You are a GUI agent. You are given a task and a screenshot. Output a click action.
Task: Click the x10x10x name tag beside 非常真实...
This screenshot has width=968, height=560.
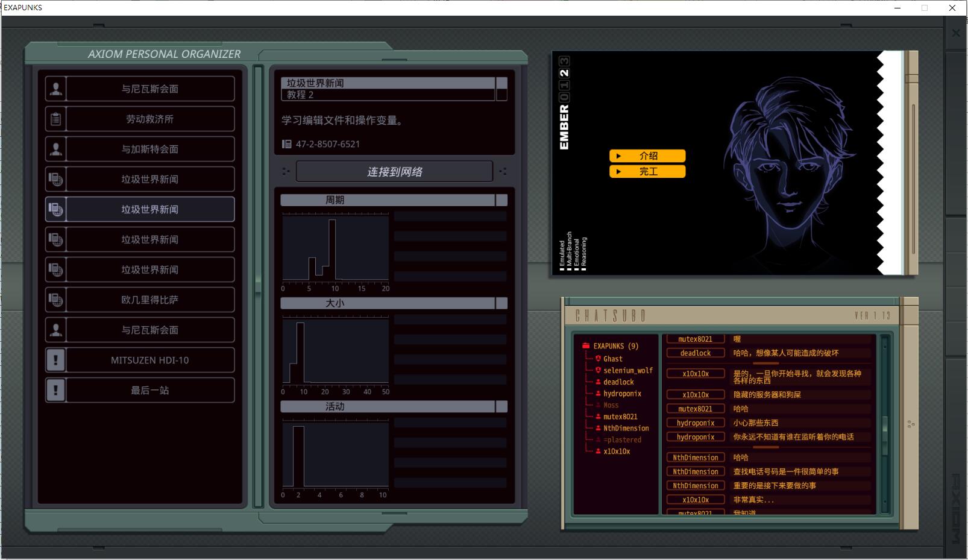pyautogui.click(x=695, y=500)
